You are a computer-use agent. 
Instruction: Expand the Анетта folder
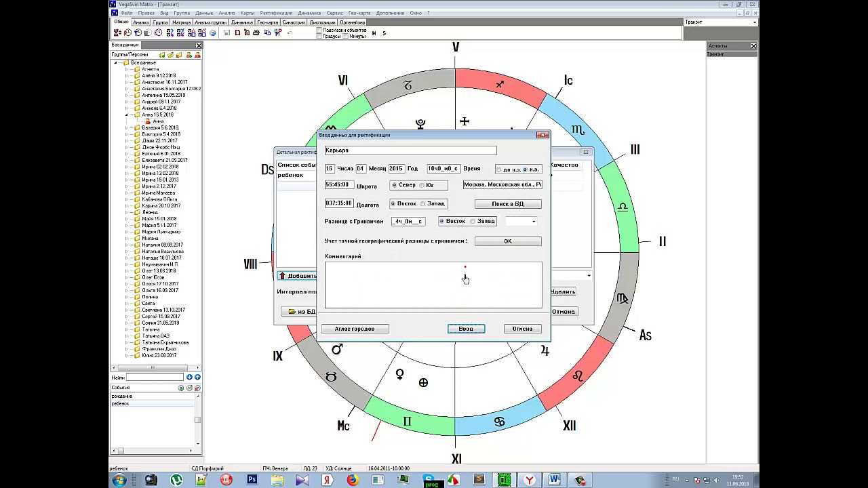(126, 69)
